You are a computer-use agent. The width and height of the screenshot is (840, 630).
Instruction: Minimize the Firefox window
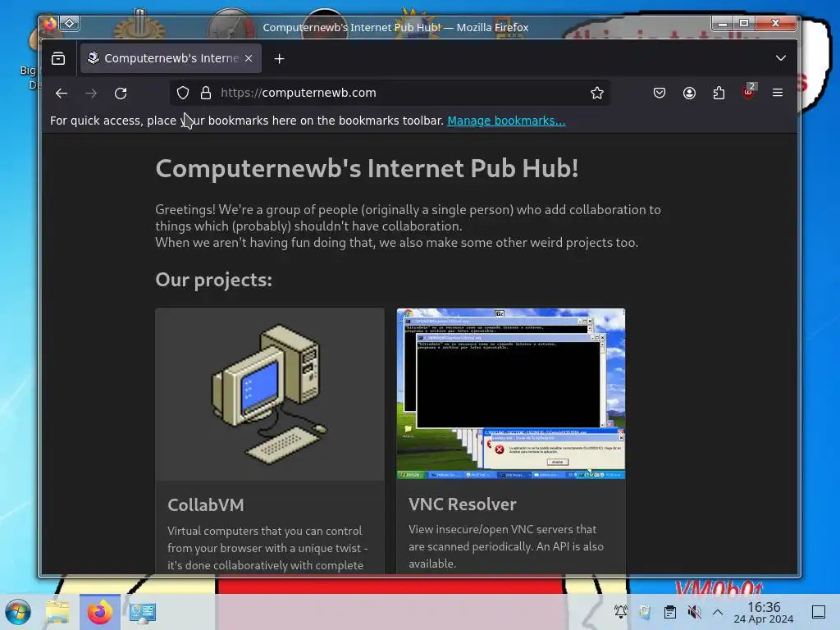[x=723, y=23]
